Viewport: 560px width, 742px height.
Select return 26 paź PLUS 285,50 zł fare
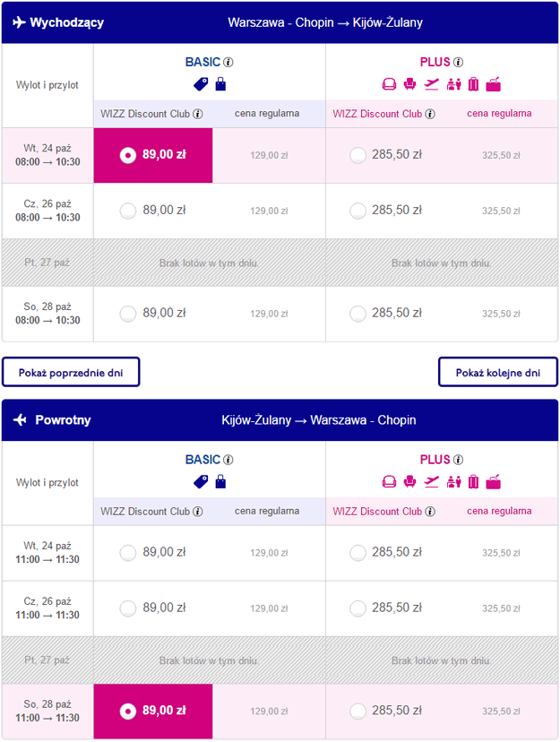coord(358,608)
